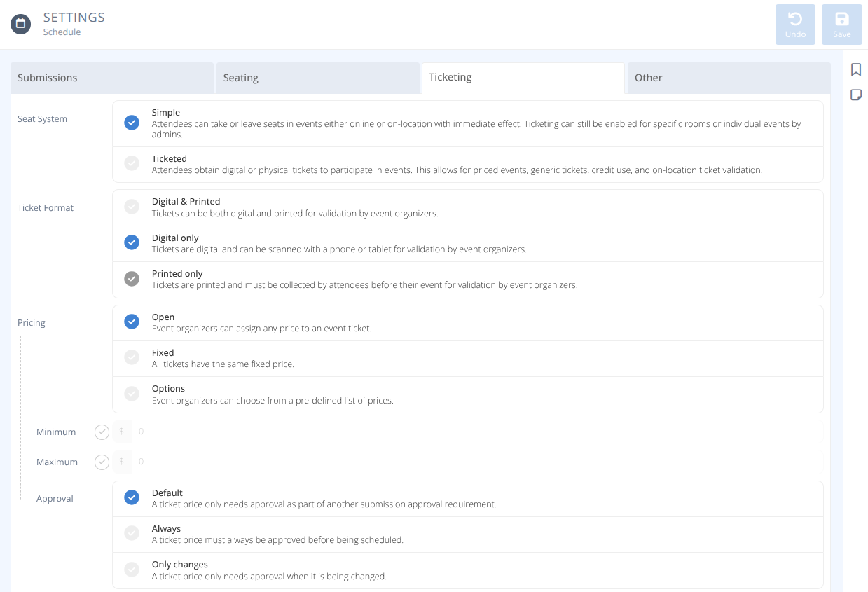Click the checkmark icon beside the Minimum price field

tap(102, 432)
